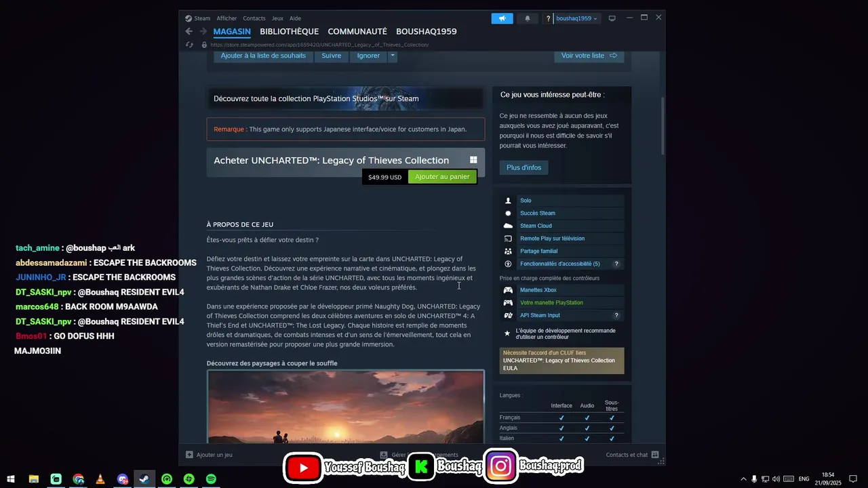The width and height of the screenshot is (868, 488).
Task: Open Fonctionnalités d'accessibilité (5) link
Action: coord(560,264)
